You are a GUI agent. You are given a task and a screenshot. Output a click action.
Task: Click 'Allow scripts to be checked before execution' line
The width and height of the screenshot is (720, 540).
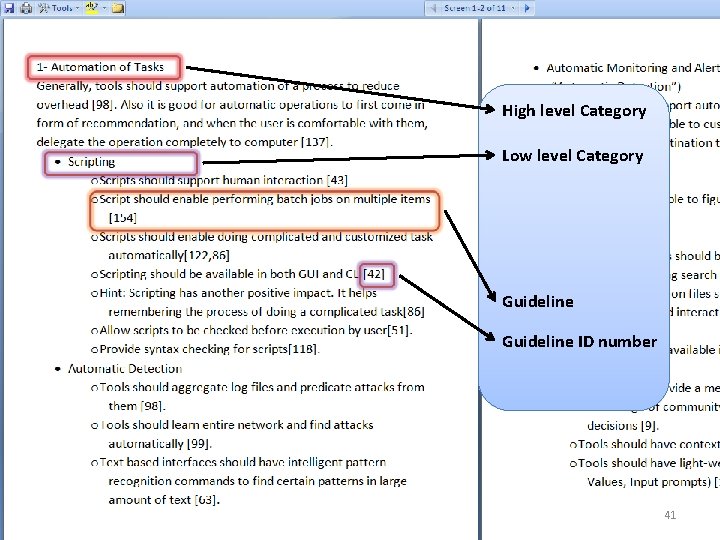256,330
